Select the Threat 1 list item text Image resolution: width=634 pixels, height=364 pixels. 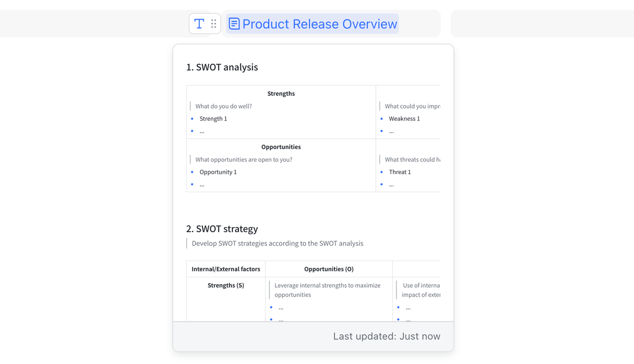coord(399,172)
